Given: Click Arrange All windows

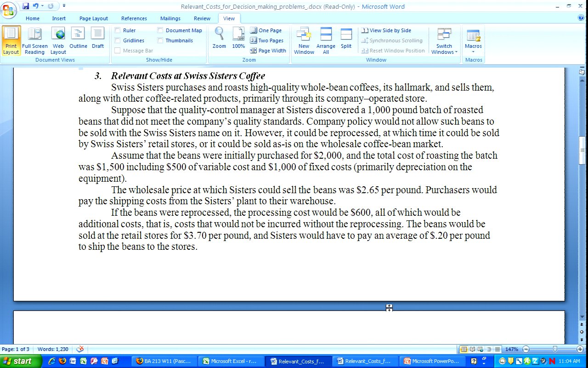Looking at the screenshot, I should pyautogui.click(x=326, y=40).
